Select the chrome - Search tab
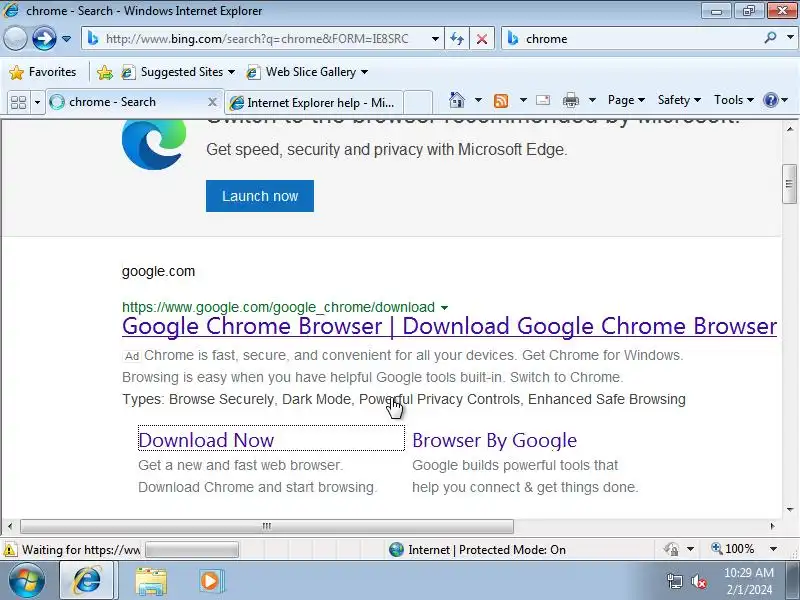The height and width of the screenshot is (600, 800). [134, 102]
